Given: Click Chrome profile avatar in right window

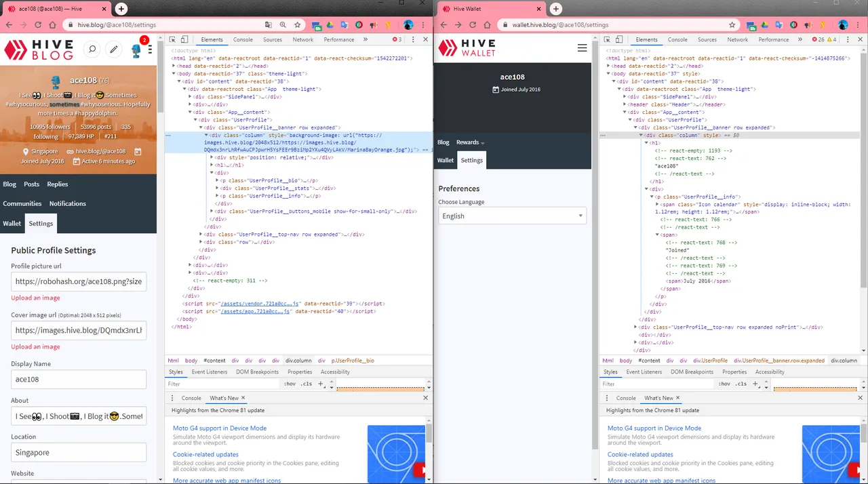Looking at the screenshot, I should [x=843, y=24].
